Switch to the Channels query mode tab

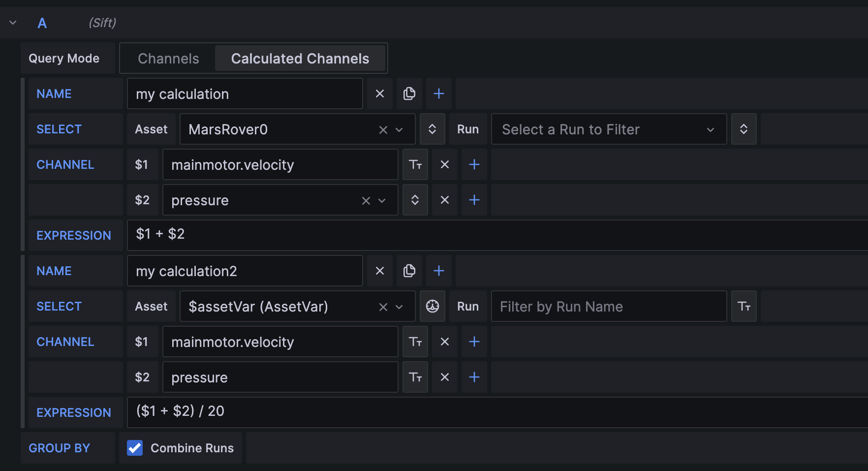[x=168, y=59]
